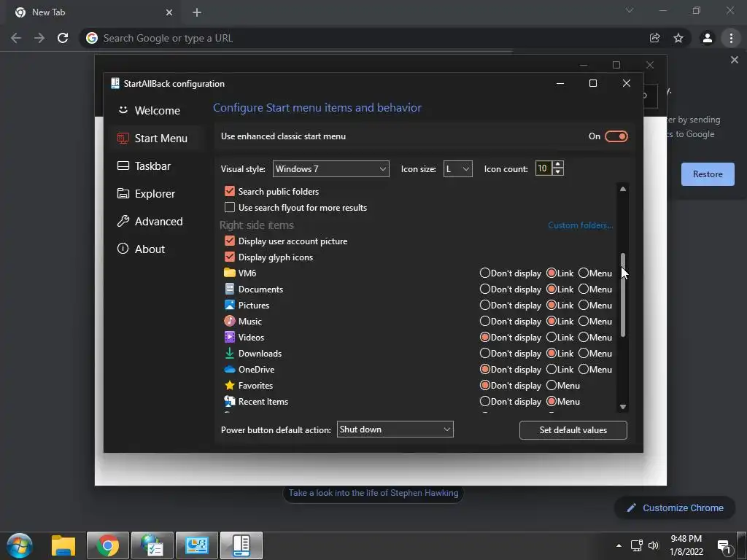The image size is (747, 560).
Task: Click the Downloads arrow icon
Action: click(230, 354)
